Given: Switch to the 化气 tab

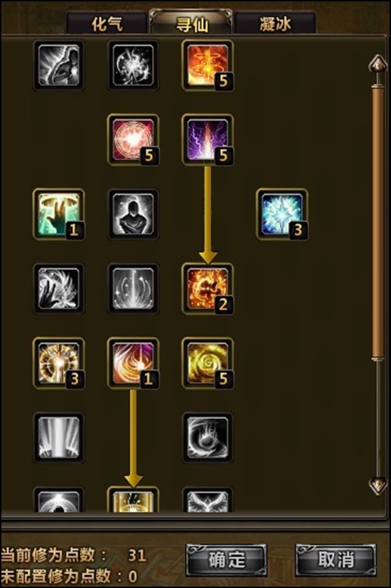Looking at the screenshot, I should pos(107,24).
